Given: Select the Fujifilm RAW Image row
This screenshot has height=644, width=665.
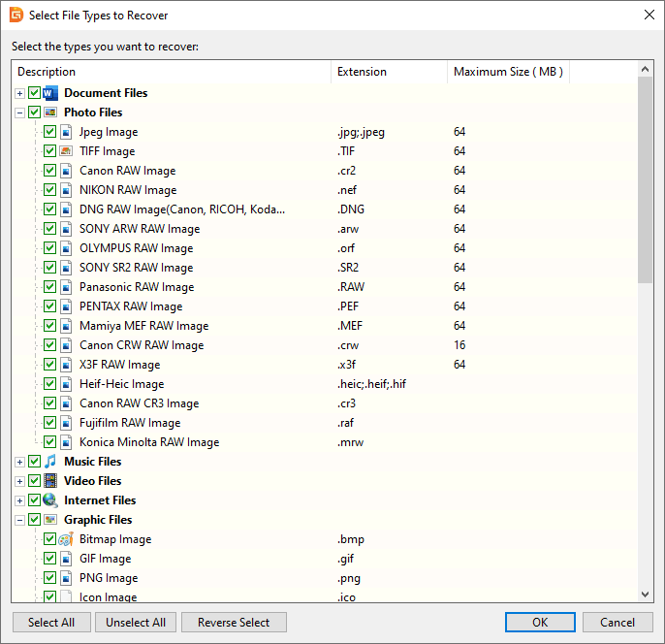Looking at the screenshot, I should point(130,423).
